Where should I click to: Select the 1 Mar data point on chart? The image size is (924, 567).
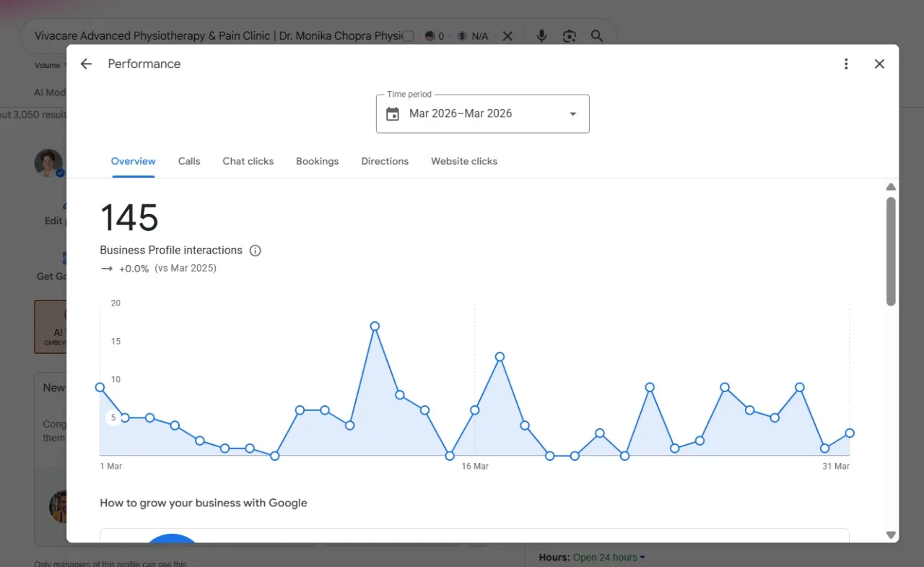100,387
